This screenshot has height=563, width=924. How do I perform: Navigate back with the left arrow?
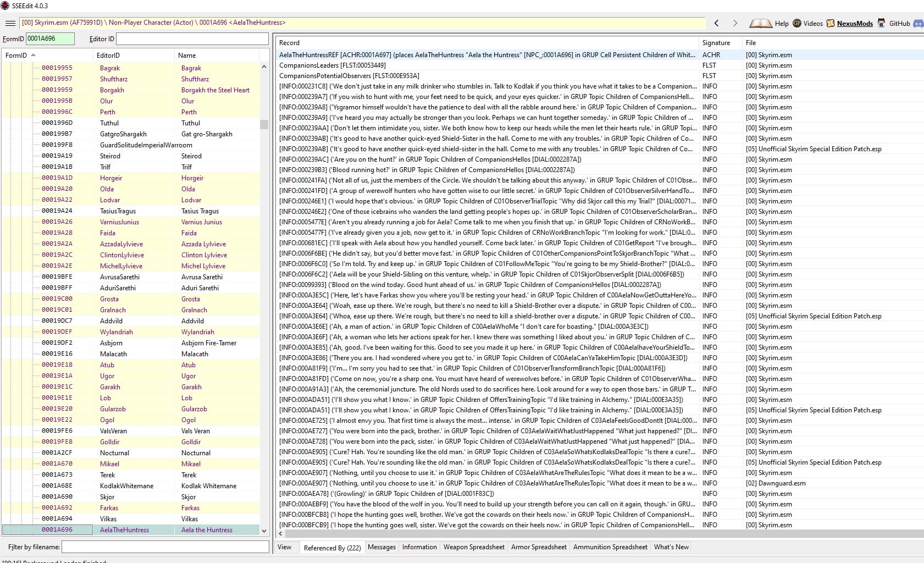716,23
